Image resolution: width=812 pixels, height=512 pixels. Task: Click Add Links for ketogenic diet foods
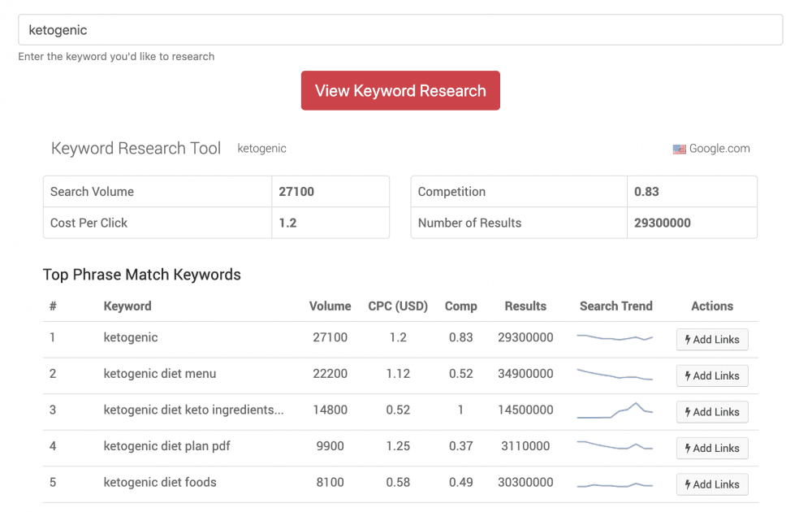point(712,484)
